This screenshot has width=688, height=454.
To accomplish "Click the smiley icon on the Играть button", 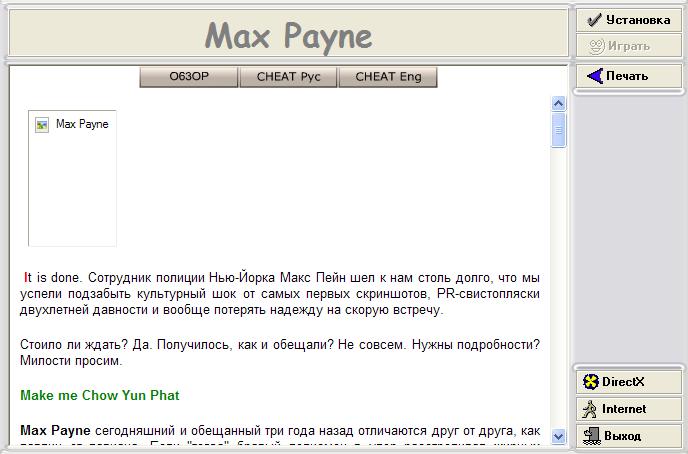I will pos(596,46).
